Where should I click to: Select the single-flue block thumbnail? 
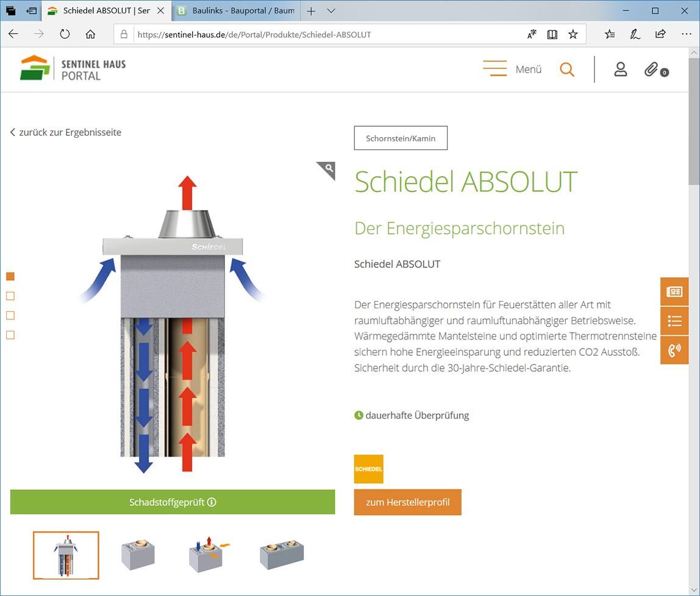(x=138, y=555)
